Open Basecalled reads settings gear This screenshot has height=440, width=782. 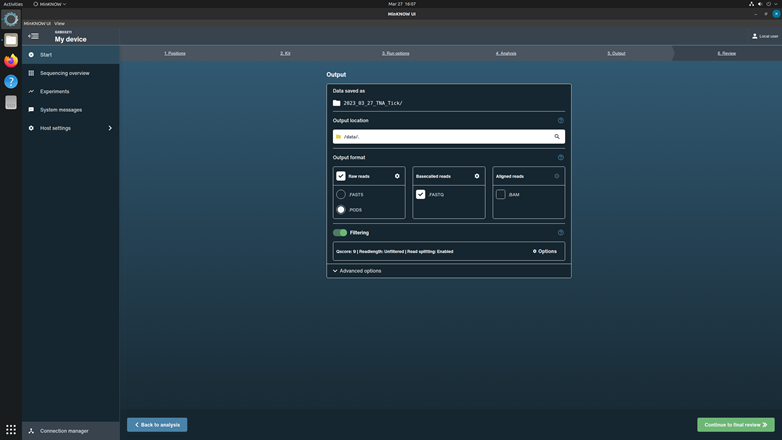coord(477,176)
